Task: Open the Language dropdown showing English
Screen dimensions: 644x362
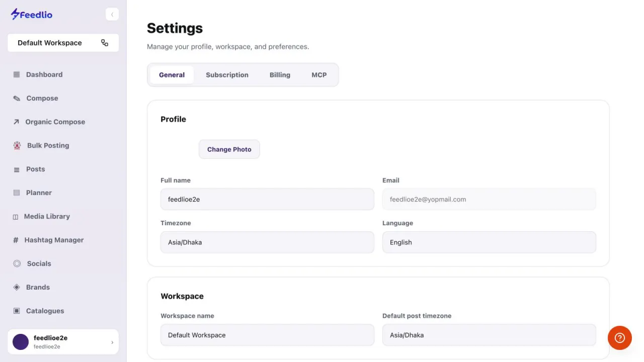Action: click(489, 242)
